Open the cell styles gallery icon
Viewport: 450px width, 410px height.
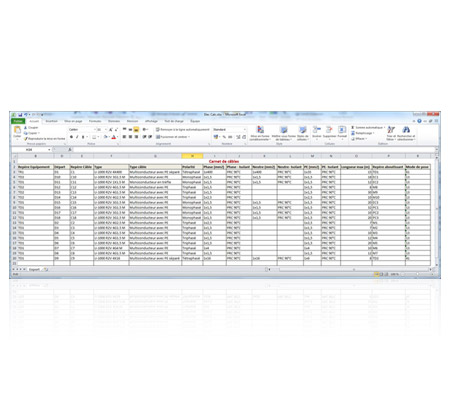click(303, 133)
